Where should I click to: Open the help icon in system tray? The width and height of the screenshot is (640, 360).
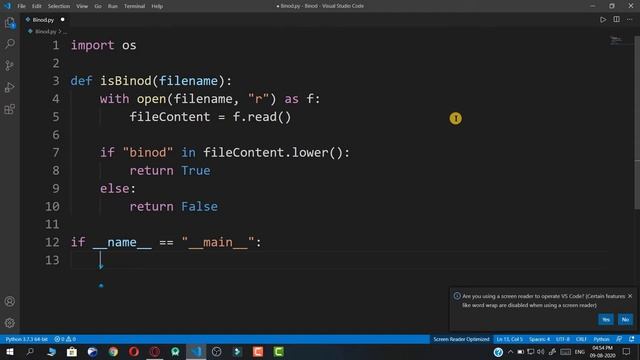(x=498, y=352)
